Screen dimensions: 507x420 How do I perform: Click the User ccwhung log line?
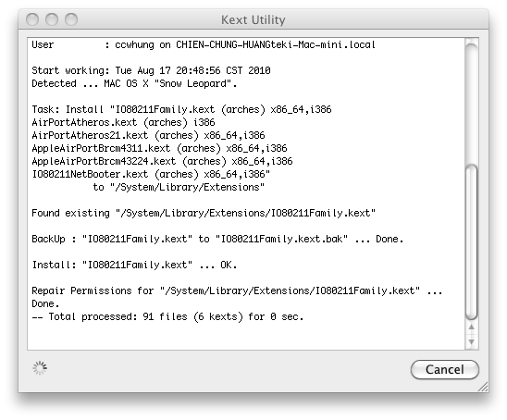pyautogui.click(x=204, y=44)
